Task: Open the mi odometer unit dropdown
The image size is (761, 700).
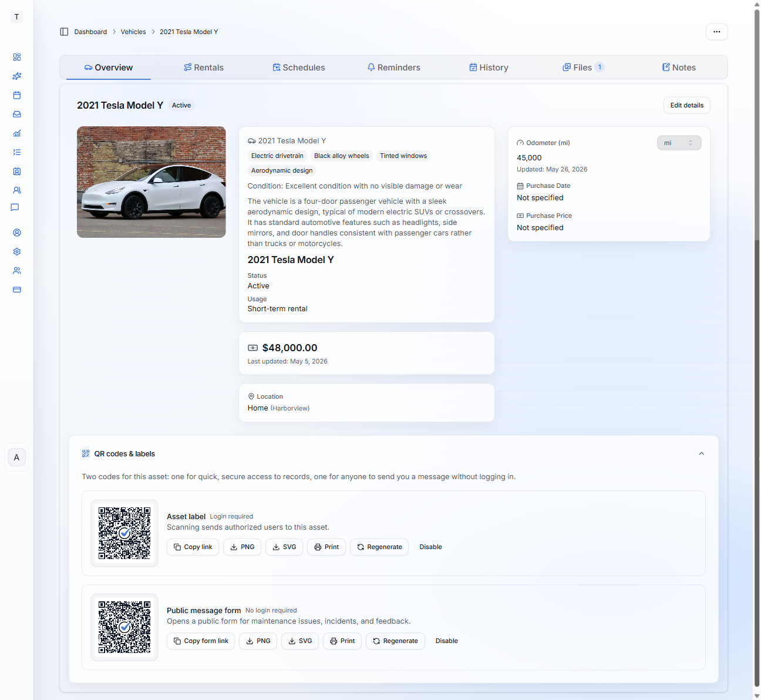Action: click(x=679, y=143)
